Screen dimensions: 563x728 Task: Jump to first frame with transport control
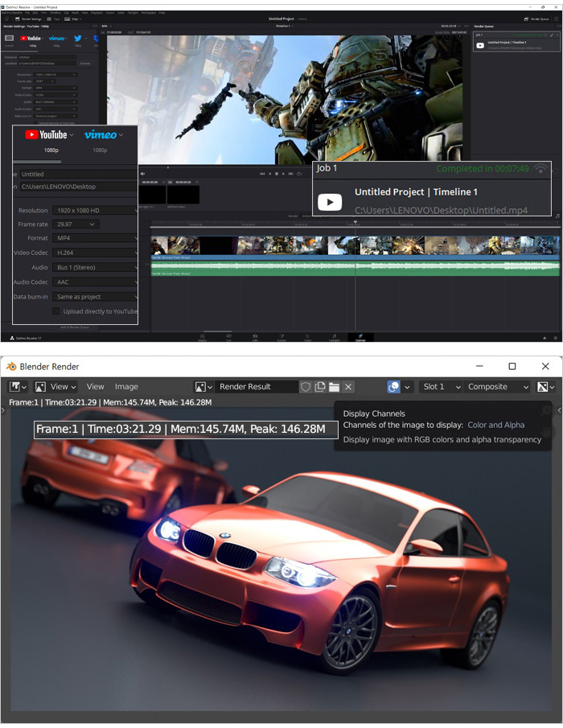(261, 174)
